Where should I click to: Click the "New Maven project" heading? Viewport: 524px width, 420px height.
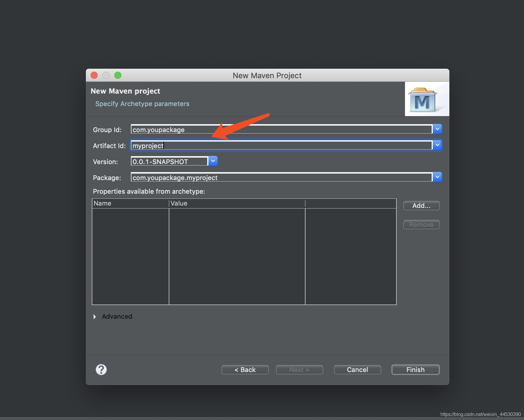coord(125,91)
